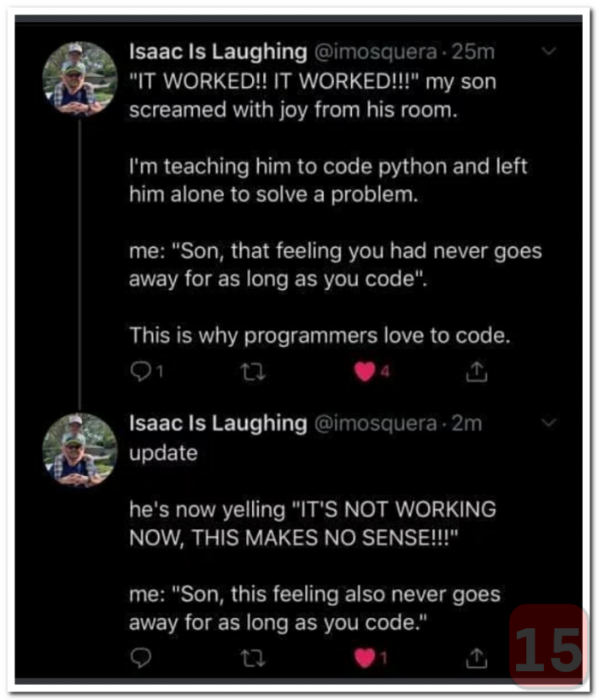Click the 2m timestamp on update tweet

click(466, 423)
